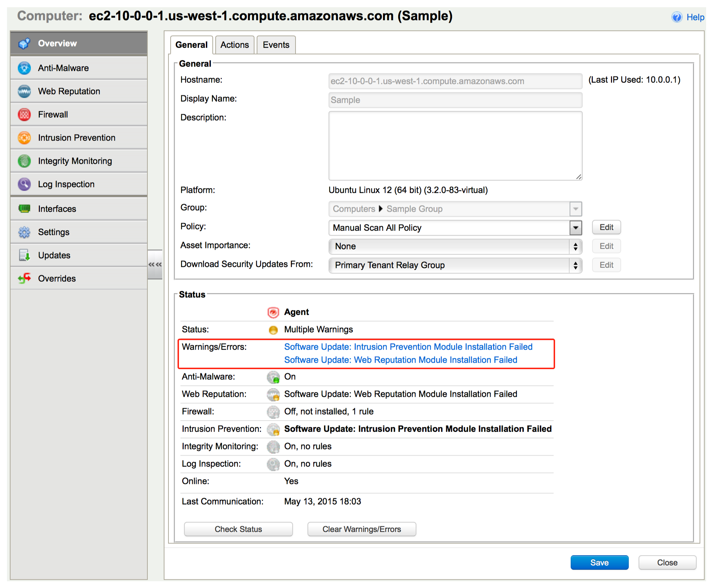Click the Web Reputation globe icon
This screenshot has height=588, width=713.
[24, 91]
